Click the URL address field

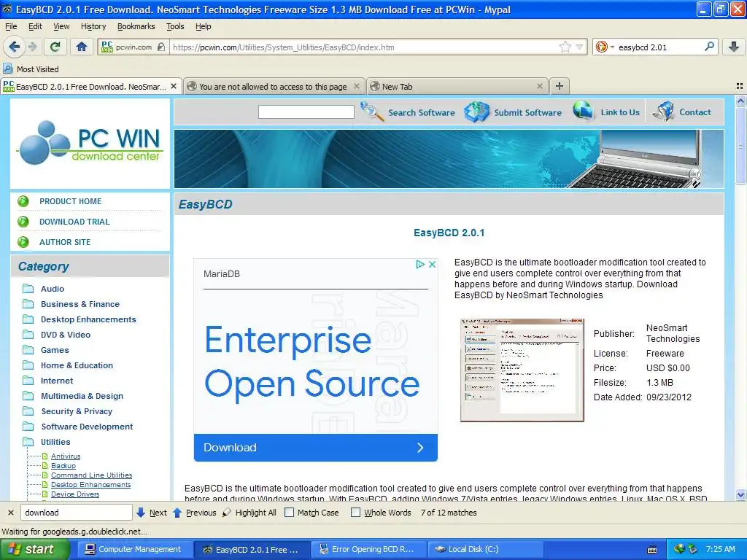pos(365,47)
